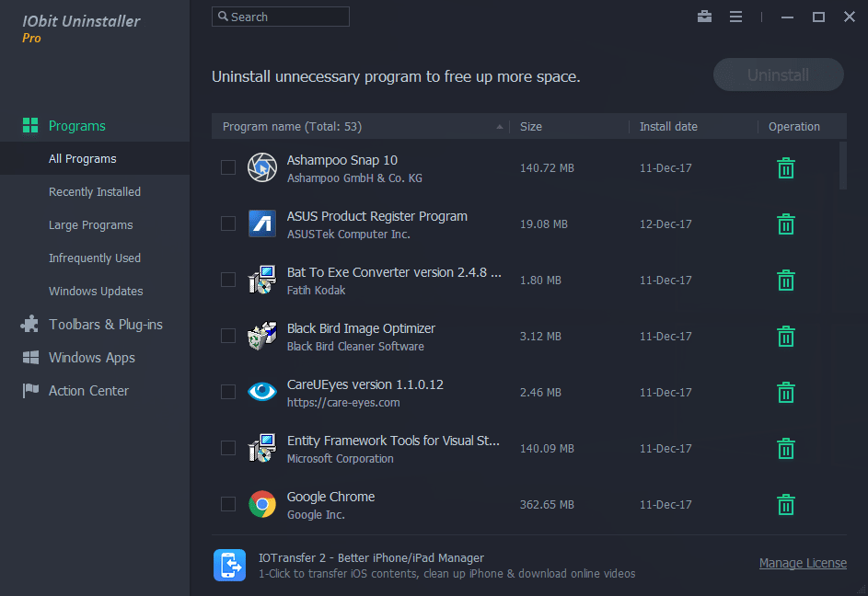Image resolution: width=868 pixels, height=596 pixels.
Task: Click the Toolbars & Plug-ins puzzle icon
Action: point(29,325)
